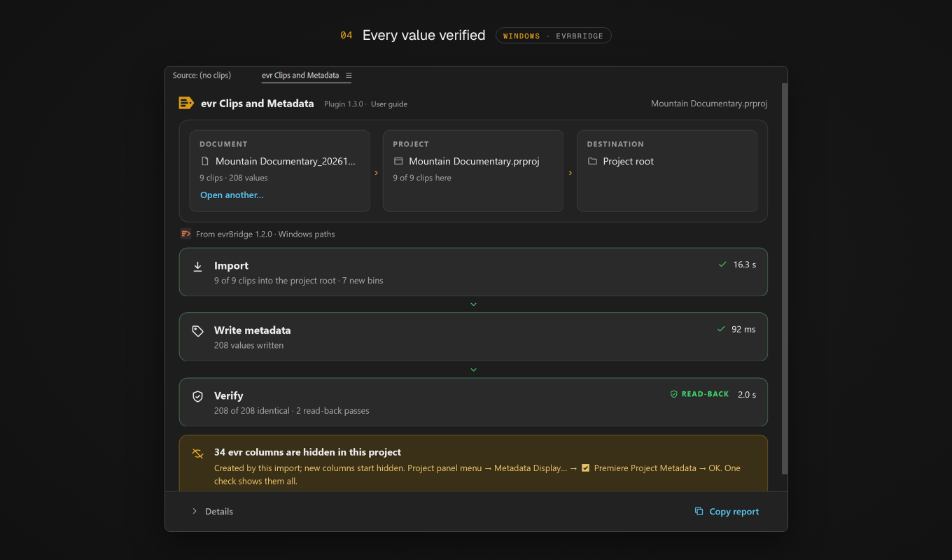Image resolution: width=952 pixels, height=560 pixels.
Task: Click the 208 of 208 identical text
Action: tap(251, 411)
